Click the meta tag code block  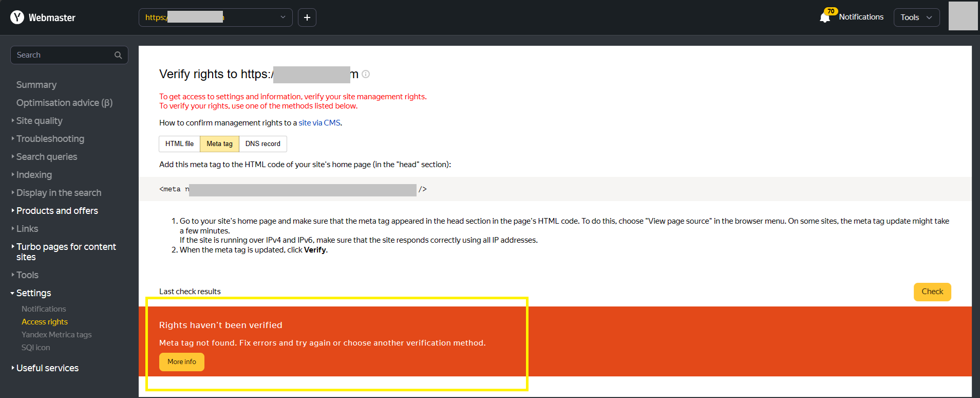[x=555, y=189]
